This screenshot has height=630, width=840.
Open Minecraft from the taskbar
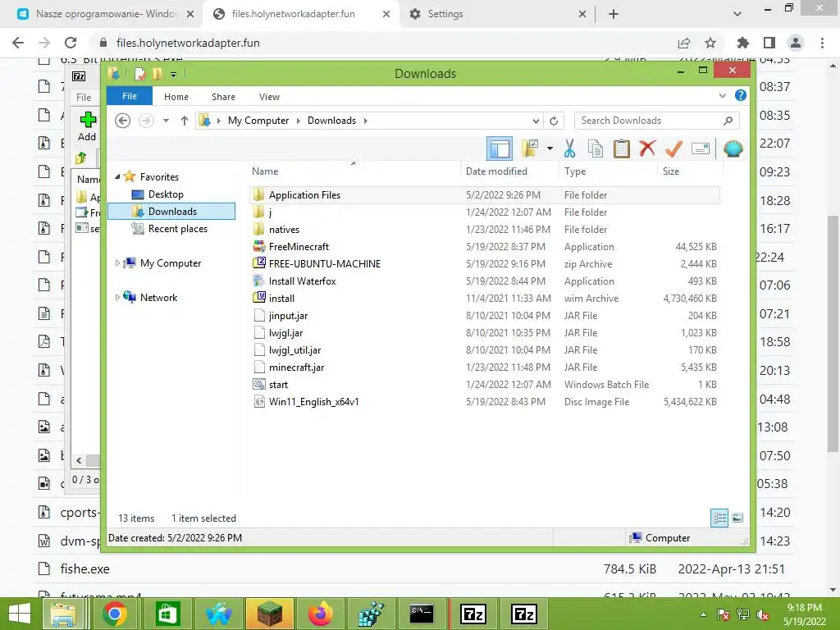[x=269, y=614]
